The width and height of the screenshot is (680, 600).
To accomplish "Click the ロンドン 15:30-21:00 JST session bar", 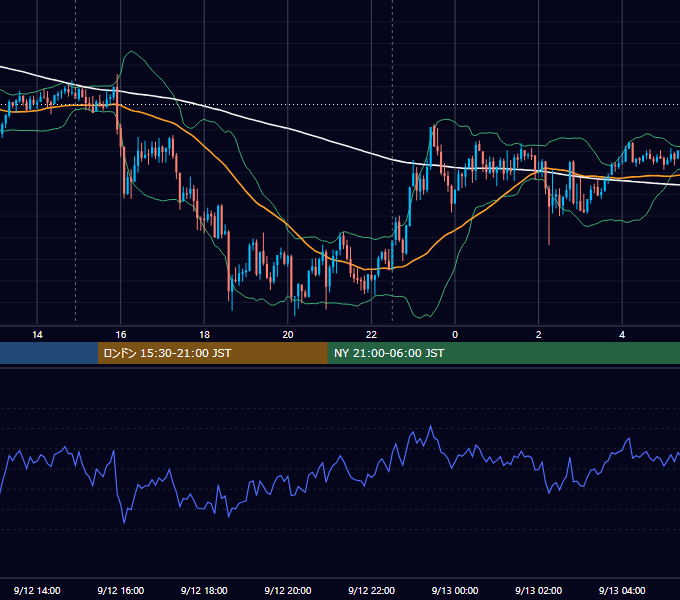I will 213,353.
